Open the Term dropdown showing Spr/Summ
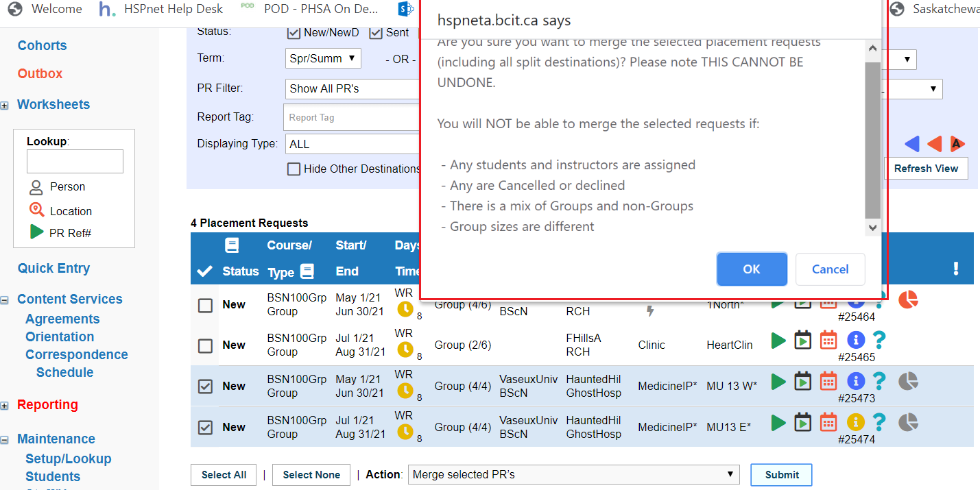Screen dimensions: 980x490 click(323, 58)
